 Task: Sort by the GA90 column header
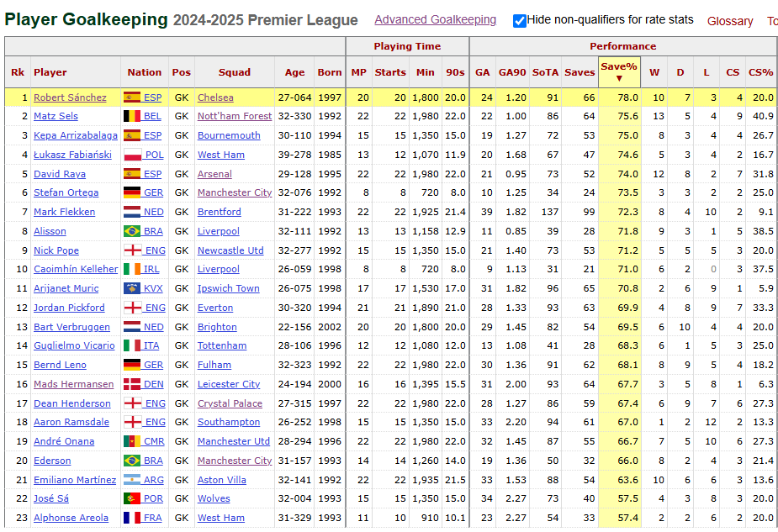[x=512, y=72]
